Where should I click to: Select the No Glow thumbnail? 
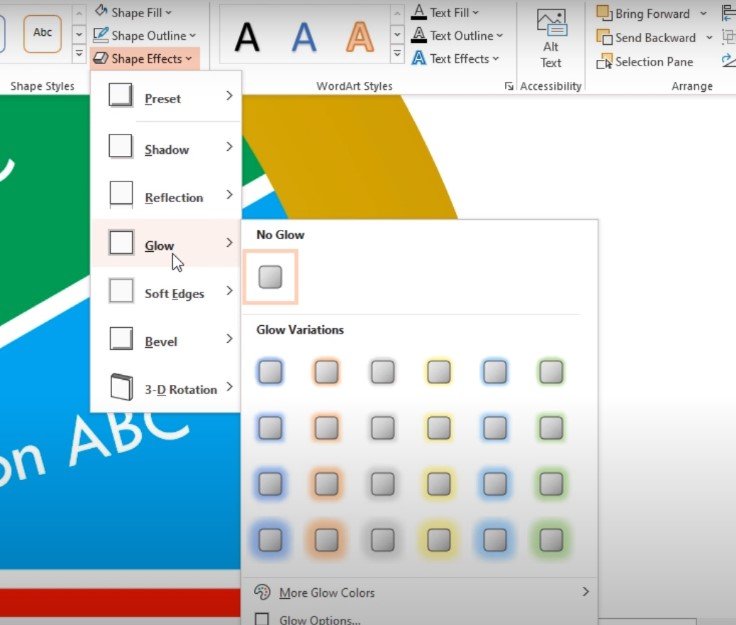click(270, 277)
